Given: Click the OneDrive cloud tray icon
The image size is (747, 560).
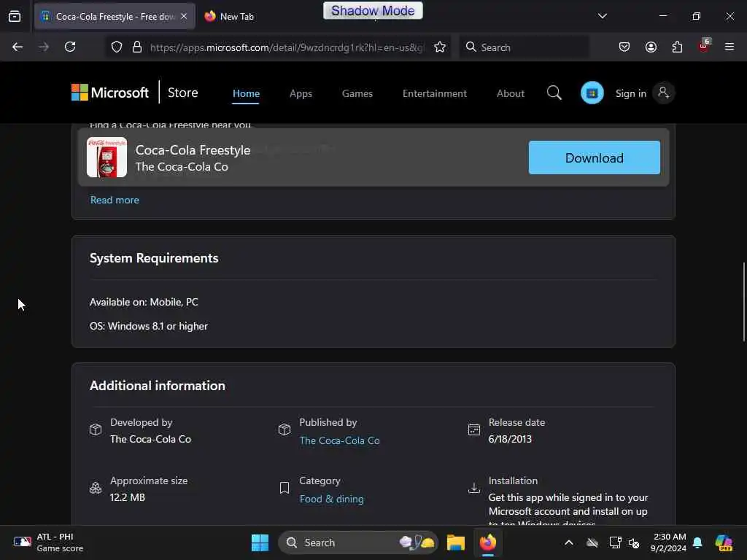Looking at the screenshot, I should (592, 542).
